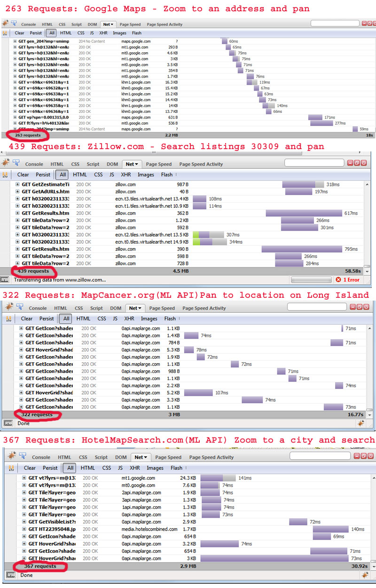Select the HTML filter beside All in MapCancer panel

83,318
